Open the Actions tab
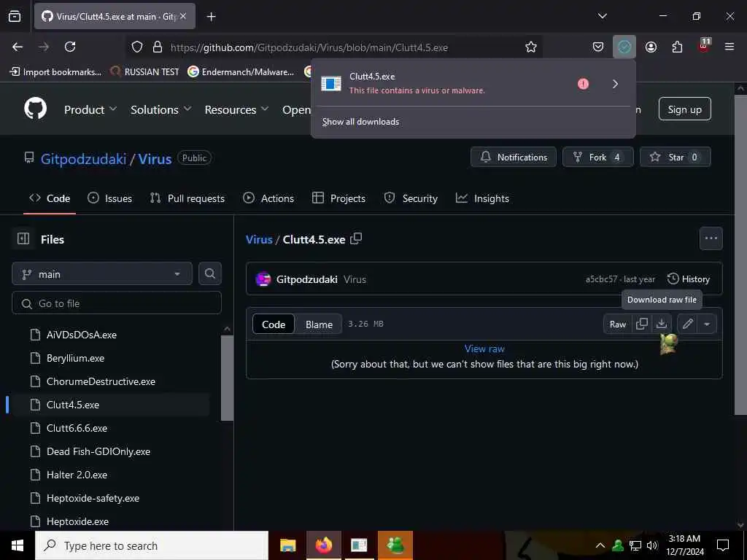Screen dimensions: 747x560 point(268,198)
